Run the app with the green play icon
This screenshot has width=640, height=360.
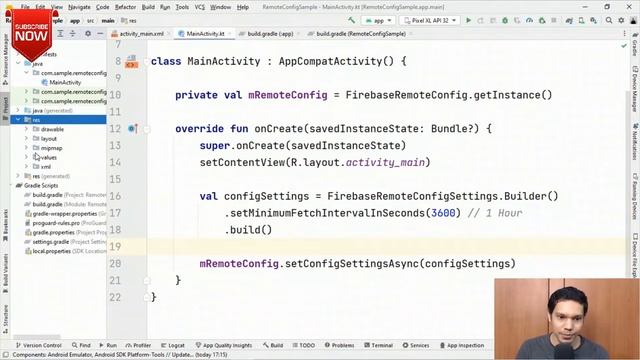[x=468, y=20]
